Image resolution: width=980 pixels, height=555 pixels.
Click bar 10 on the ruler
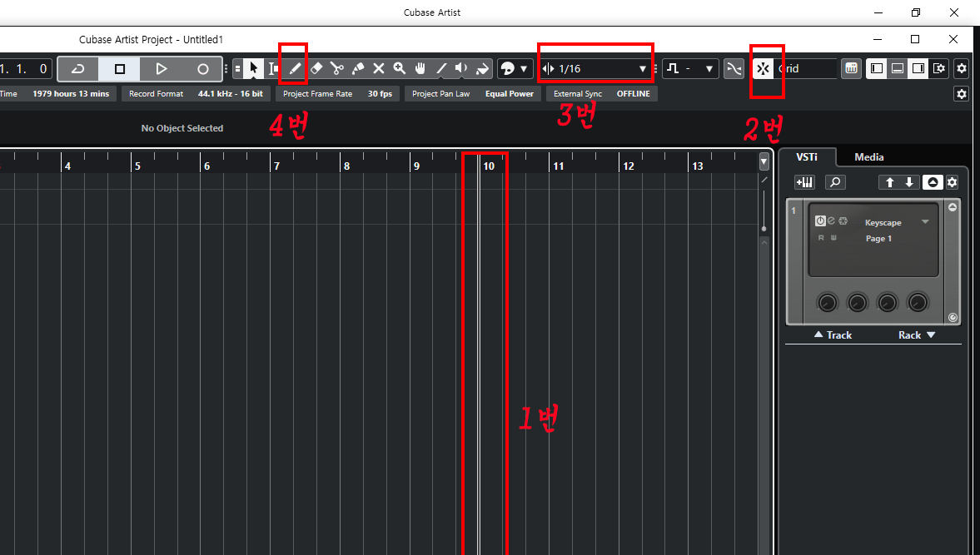489,166
